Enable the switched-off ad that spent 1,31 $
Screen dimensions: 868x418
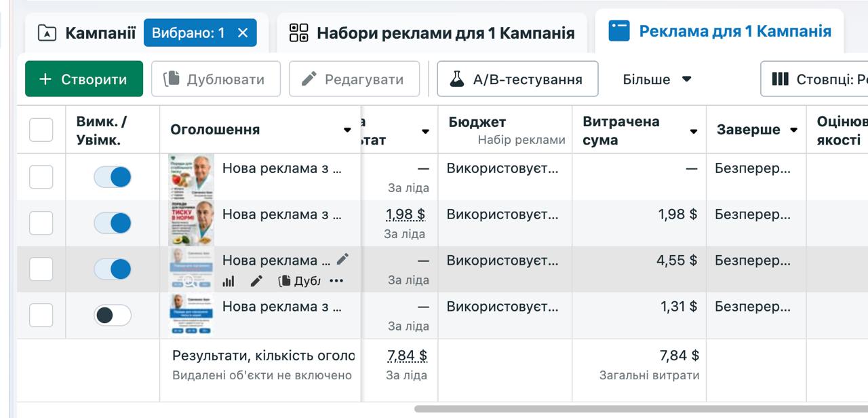pyautogui.click(x=113, y=316)
